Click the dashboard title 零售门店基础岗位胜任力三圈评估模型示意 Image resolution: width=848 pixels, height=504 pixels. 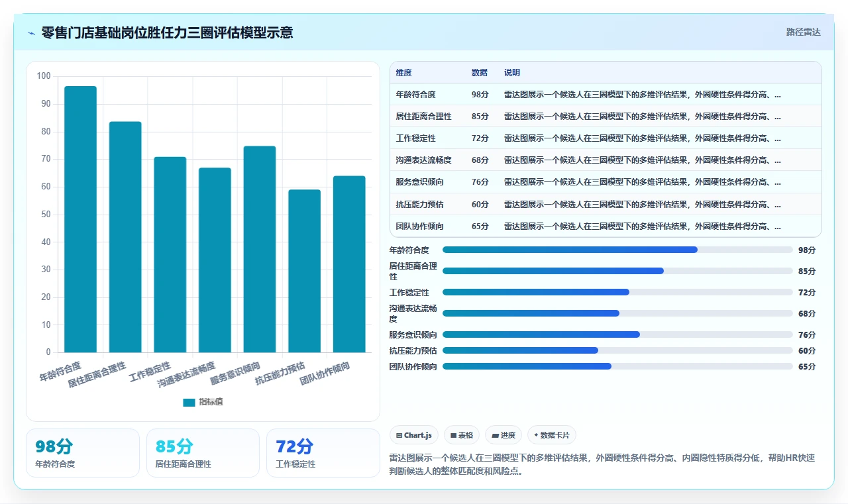coord(167,32)
